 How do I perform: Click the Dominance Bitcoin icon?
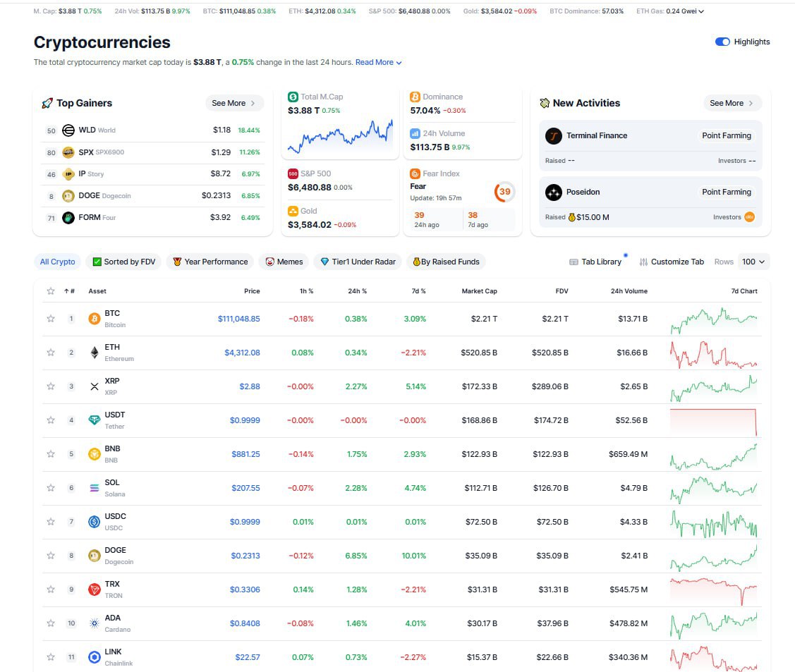point(415,97)
